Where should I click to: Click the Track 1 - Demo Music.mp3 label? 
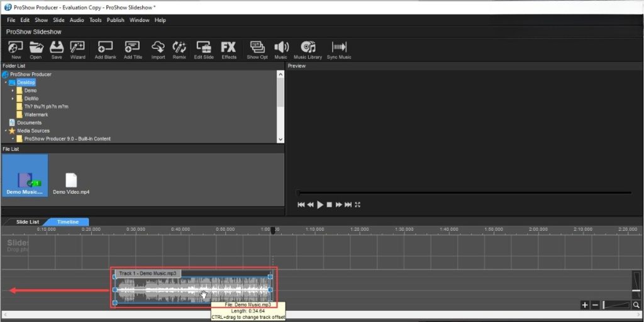tap(147, 273)
